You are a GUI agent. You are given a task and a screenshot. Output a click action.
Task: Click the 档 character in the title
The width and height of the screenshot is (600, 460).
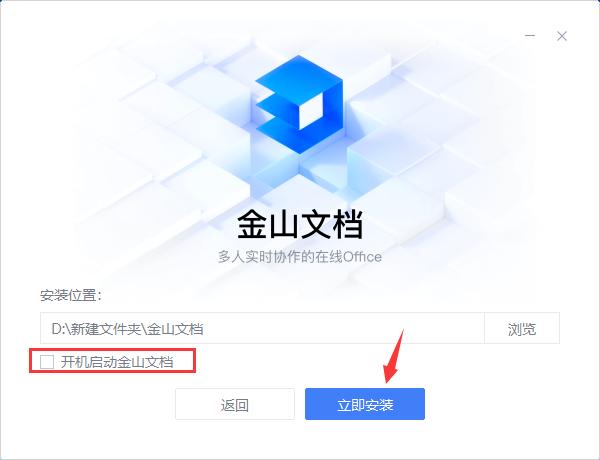point(347,224)
